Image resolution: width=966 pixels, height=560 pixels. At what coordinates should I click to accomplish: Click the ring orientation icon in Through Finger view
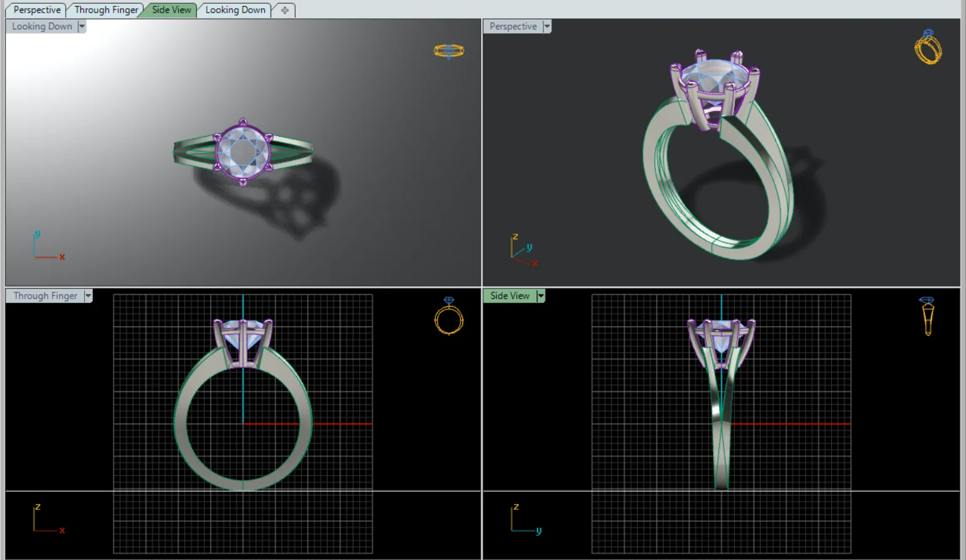pyautogui.click(x=449, y=316)
